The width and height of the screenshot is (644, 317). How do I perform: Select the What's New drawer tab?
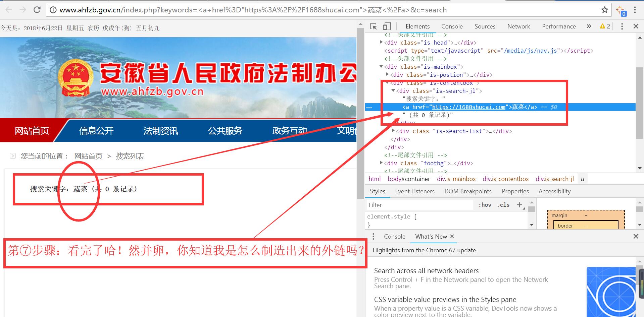pyautogui.click(x=431, y=237)
